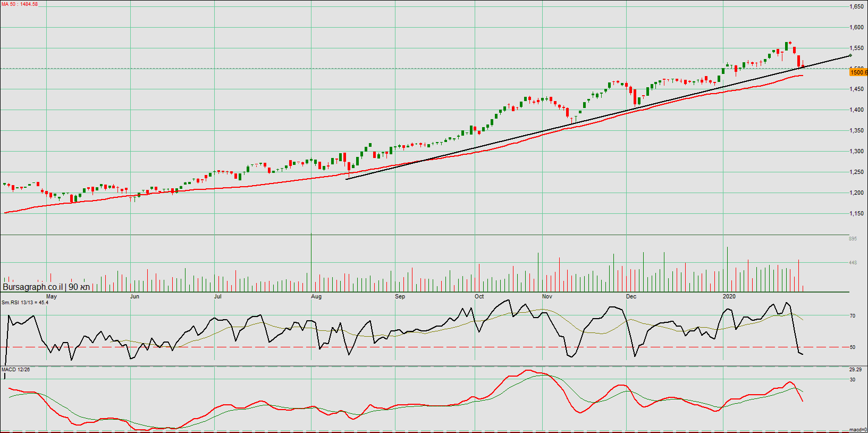The height and width of the screenshot is (433, 868).
Task: Select the May label on the time axis
Action: (52, 297)
